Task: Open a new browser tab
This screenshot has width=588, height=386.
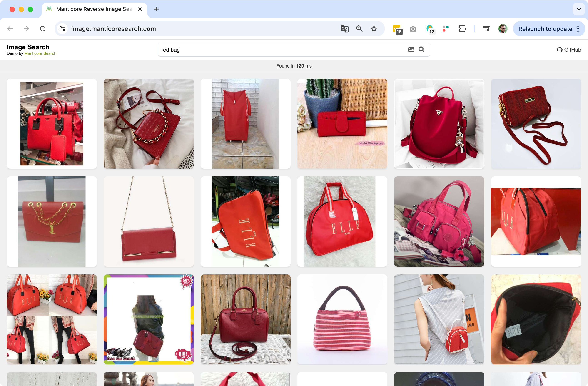Action: click(156, 9)
